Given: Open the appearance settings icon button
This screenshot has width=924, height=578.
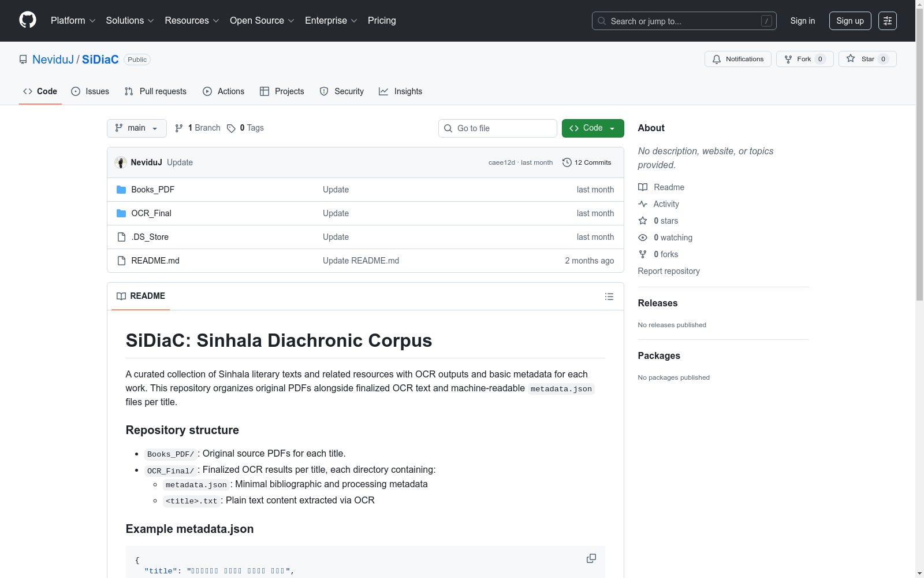Looking at the screenshot, I should 888,21.
